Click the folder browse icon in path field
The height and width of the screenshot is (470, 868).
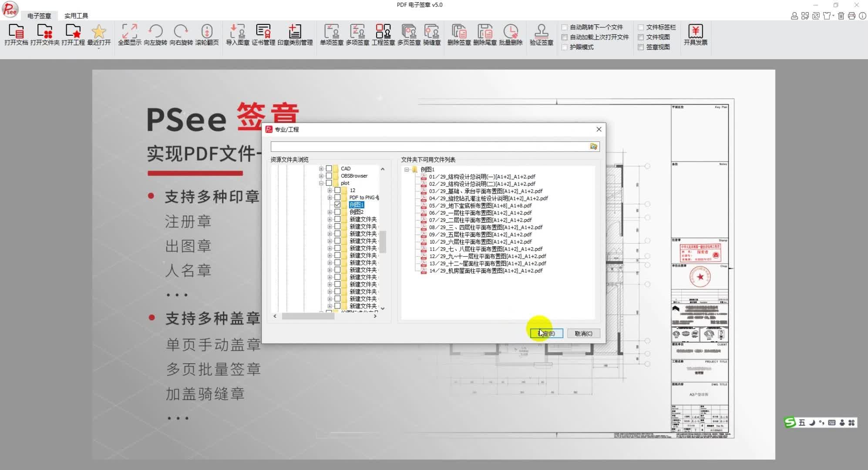[x=593, y=147]
